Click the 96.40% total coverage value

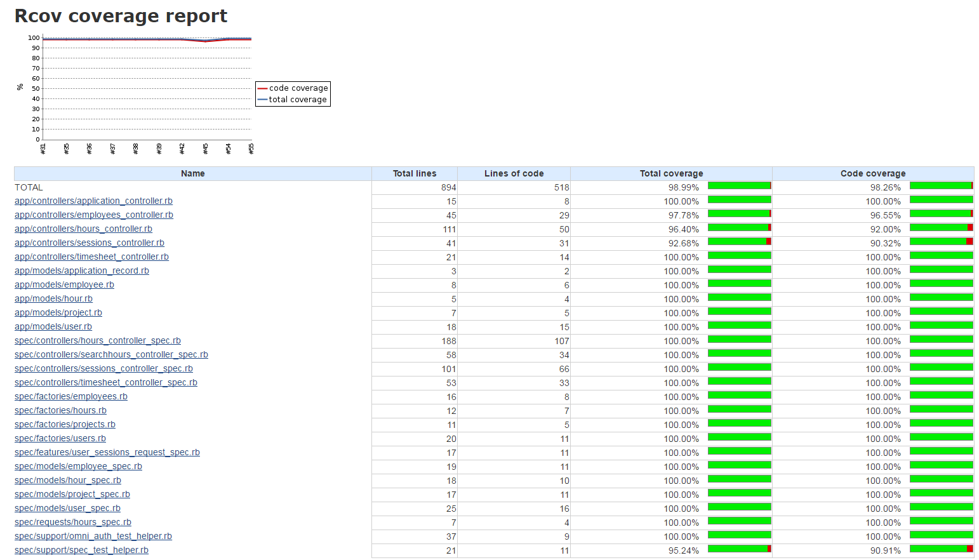683,229
